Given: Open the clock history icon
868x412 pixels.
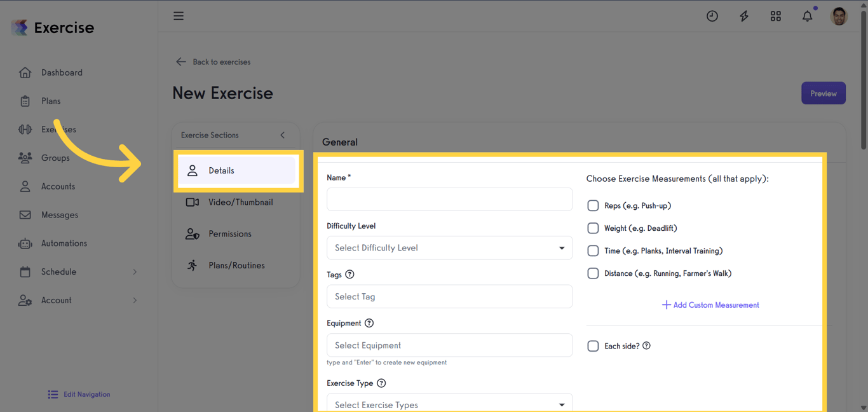Looking at the screenshot, I should click(x=712, y=17).
